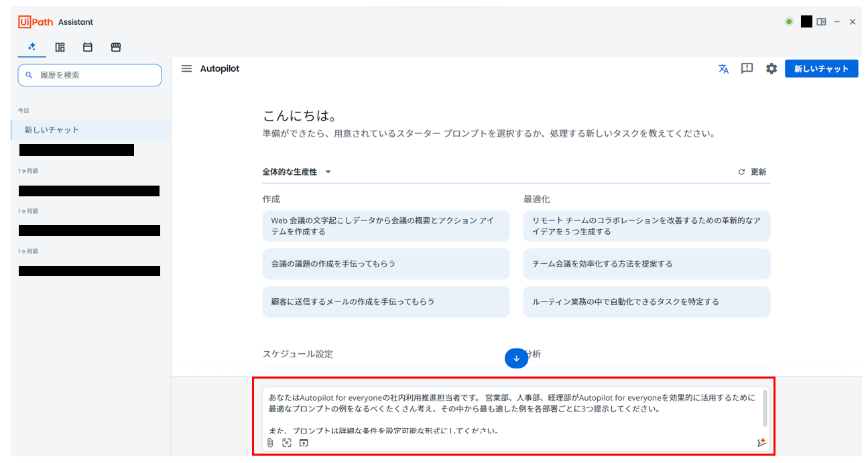This screenshot has height=463, width=868.
Task: Send the prompt with the sparkle arrow icon
Action: (x=761, y=443)
